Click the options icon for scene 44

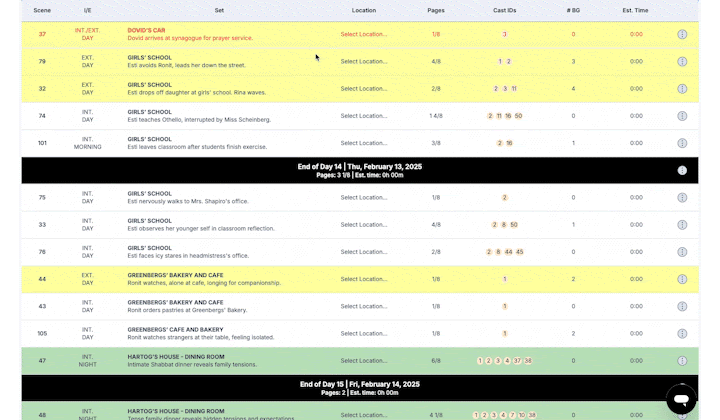point(682,279)
